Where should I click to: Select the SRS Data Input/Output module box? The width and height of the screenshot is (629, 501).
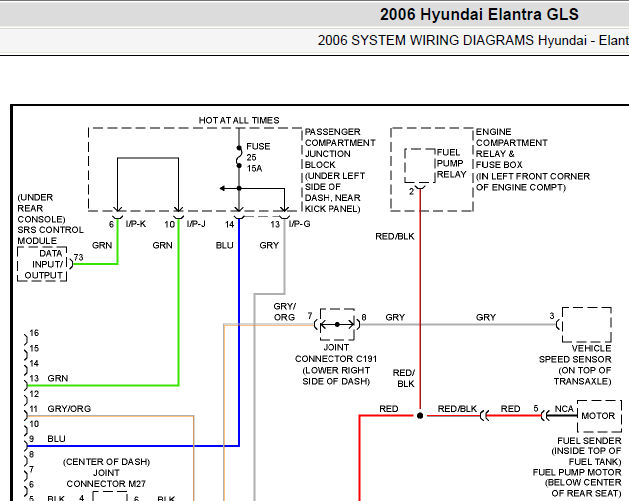[42, 264]
